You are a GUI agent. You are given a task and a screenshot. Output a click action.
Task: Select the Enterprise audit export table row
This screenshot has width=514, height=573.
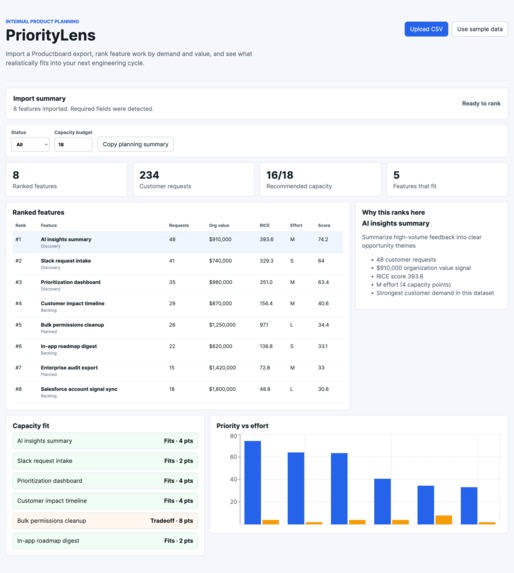point(178,371)
